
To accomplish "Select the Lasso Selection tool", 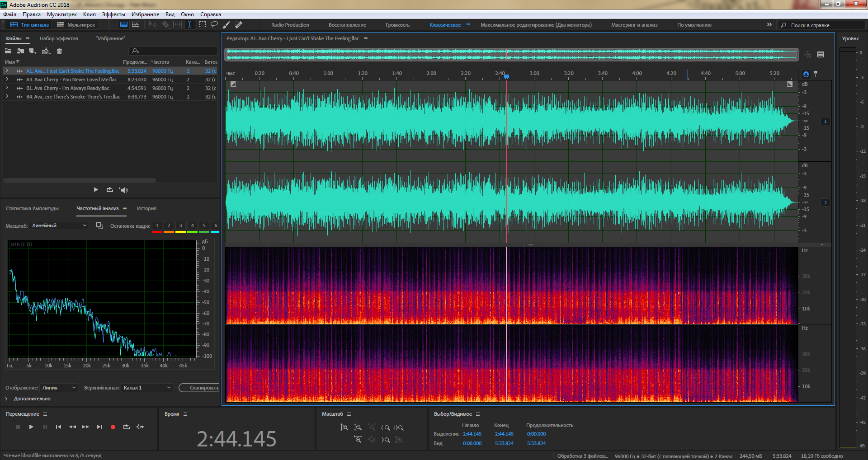I will (x=214, y=24).
